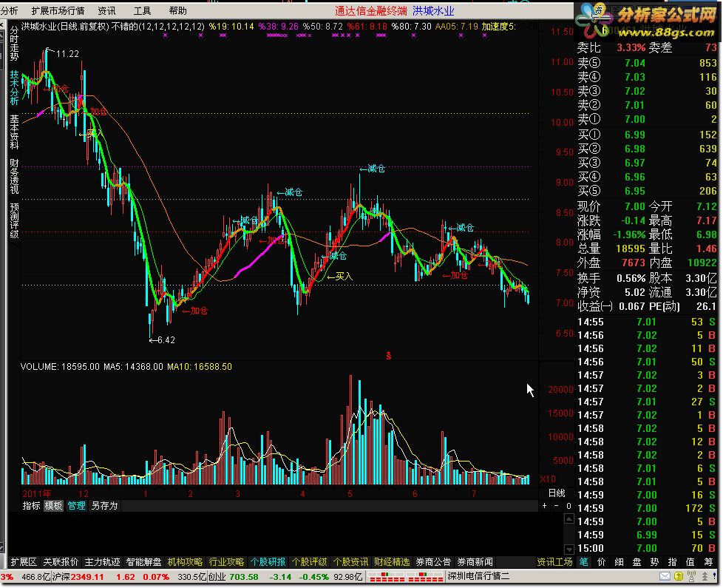Screen dimensions: 723x588
Task: Click the 15:00 last trade row
Action: (x=647, y=548)
